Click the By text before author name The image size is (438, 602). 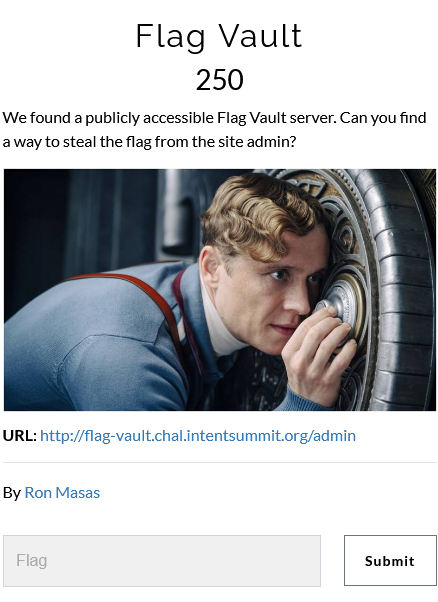(x=12, y=493)
